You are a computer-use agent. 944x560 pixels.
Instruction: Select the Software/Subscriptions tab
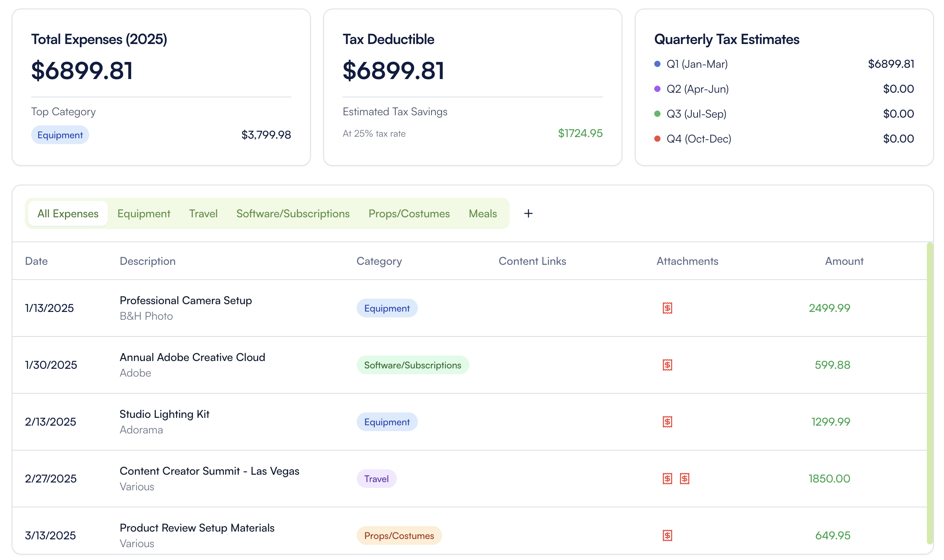(293, 213)
